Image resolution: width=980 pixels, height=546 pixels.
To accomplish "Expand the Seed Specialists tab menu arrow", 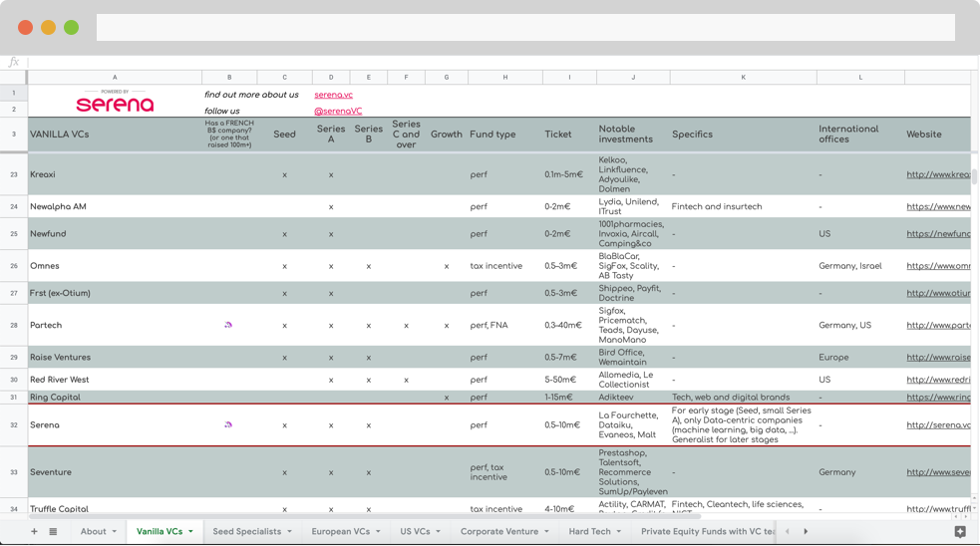I will pyautogui.click(x=290, y=532).
